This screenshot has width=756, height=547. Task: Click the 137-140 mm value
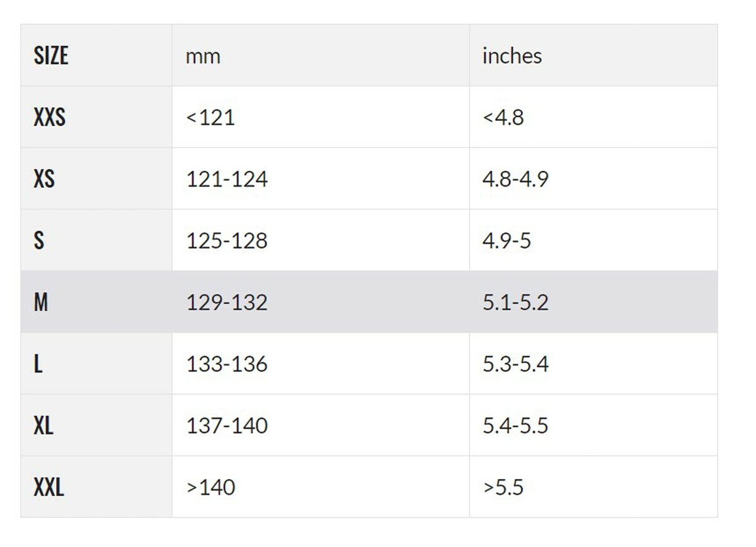tap(227, 427)
